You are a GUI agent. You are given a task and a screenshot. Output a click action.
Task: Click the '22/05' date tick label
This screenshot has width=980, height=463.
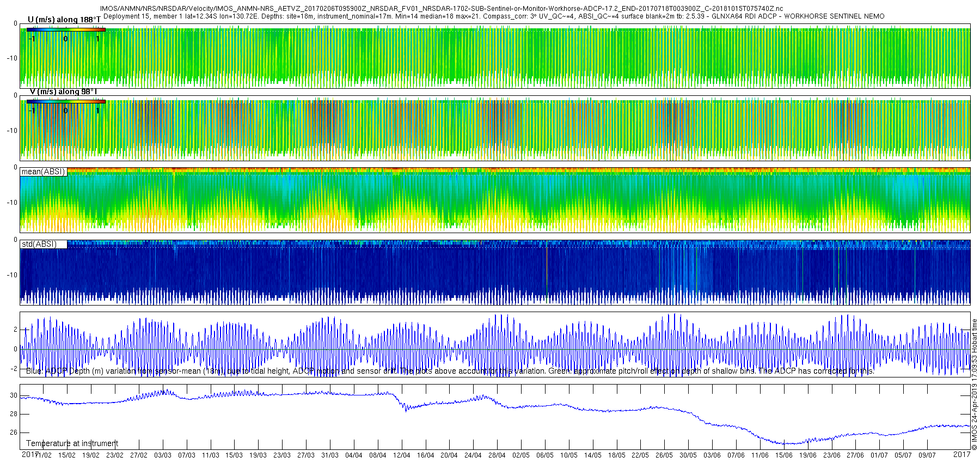click(x=640, y=455)
